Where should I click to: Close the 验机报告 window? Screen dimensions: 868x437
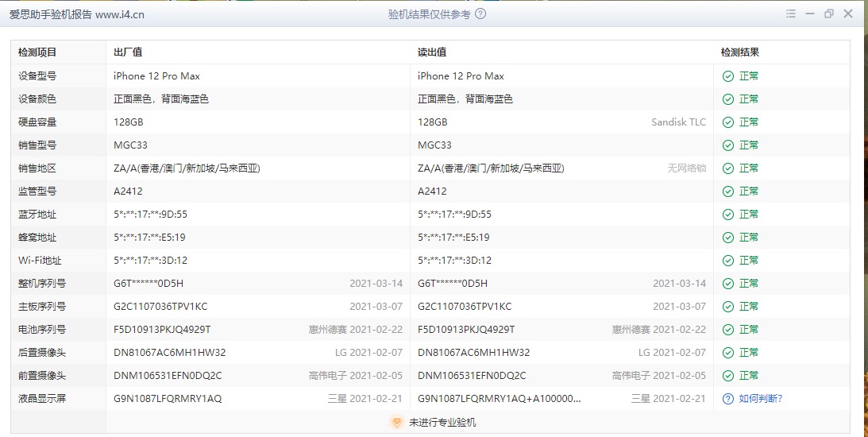848,14
